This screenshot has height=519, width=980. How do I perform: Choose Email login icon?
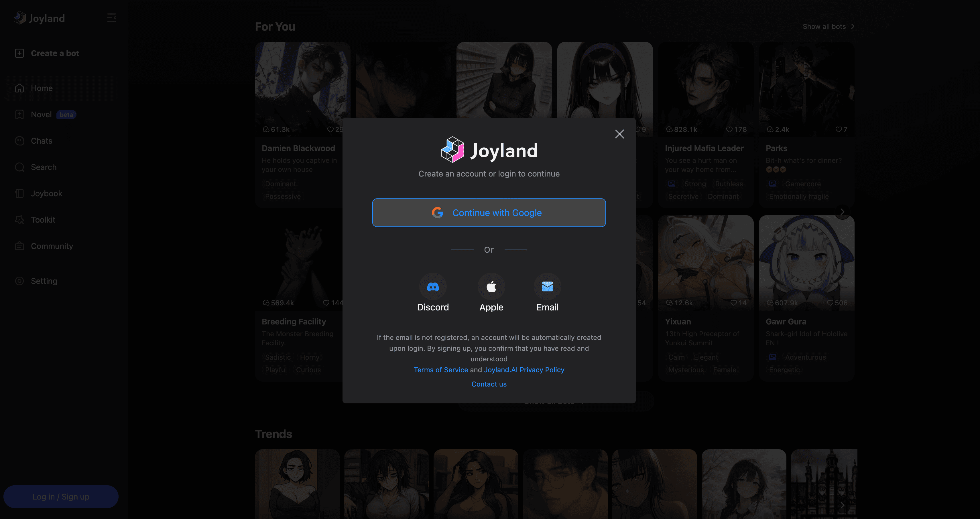click(547, 286)
